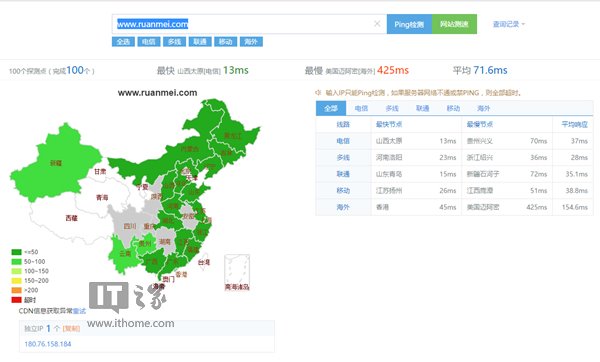
Task: Click the 青海 region on the map
Action: point(102,197)
